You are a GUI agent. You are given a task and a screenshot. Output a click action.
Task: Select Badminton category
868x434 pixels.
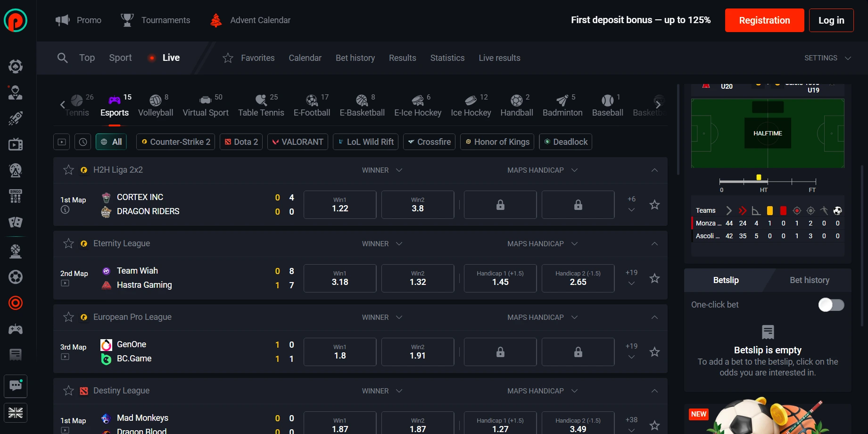click(x=562, y=106)
